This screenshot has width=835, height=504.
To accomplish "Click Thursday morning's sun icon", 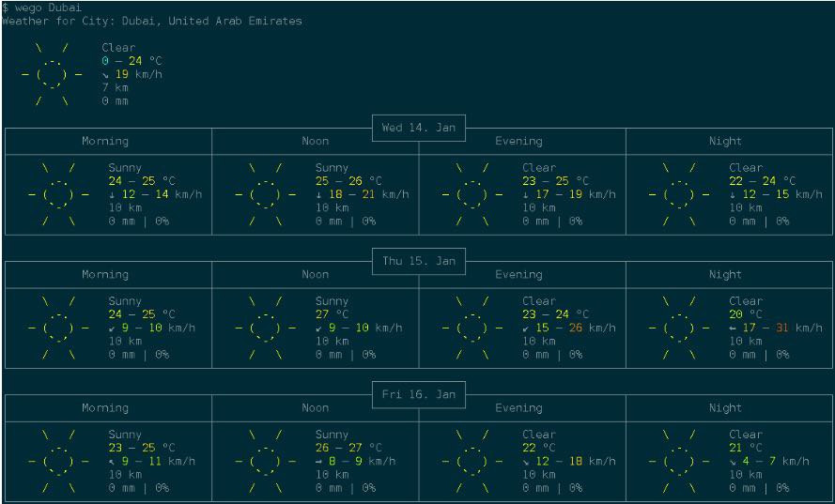I will (58, 328).
